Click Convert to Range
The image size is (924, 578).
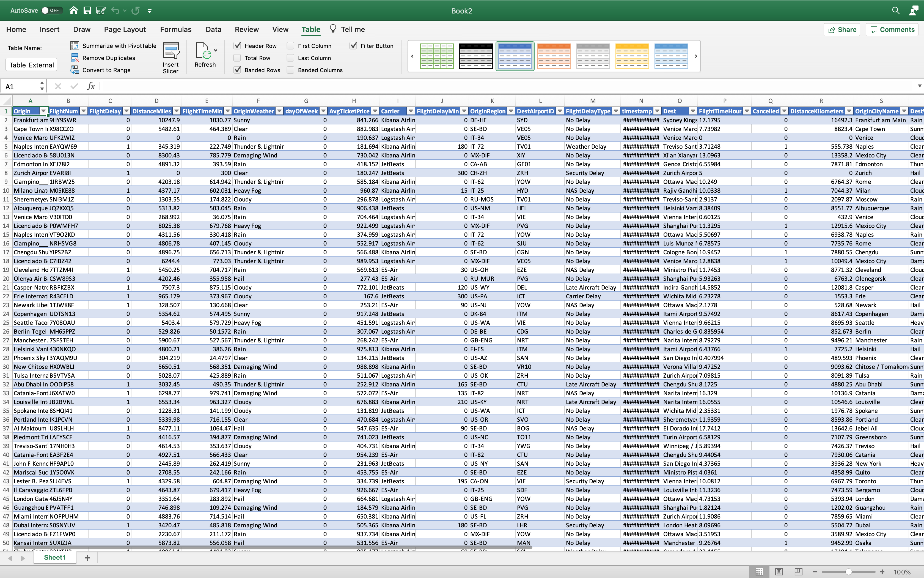pyautogui.click(x=101, y=70)
